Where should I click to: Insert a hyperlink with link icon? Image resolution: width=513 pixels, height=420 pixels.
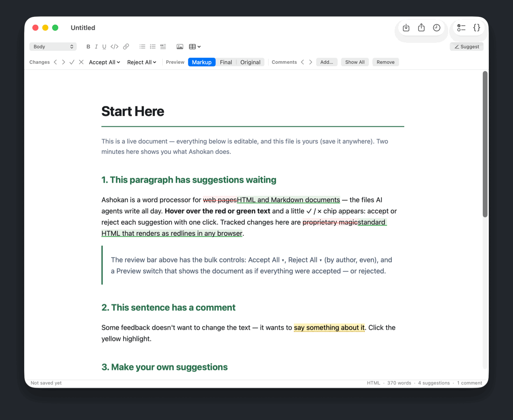[x=126, y=47]
